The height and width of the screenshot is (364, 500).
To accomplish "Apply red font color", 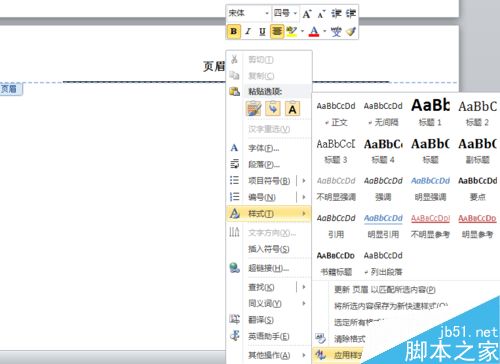I will (314, 31).
